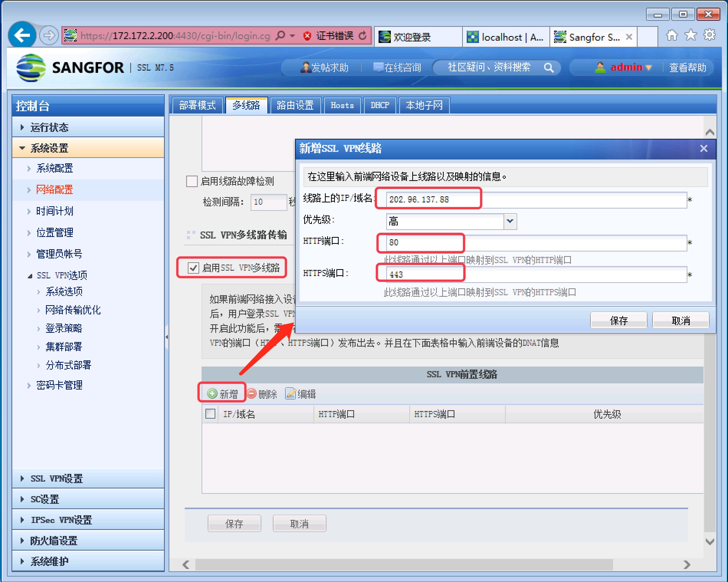Click the Sangfor globe logo
The width and height of the screenshot is (728, 582).
coord(31,68)
